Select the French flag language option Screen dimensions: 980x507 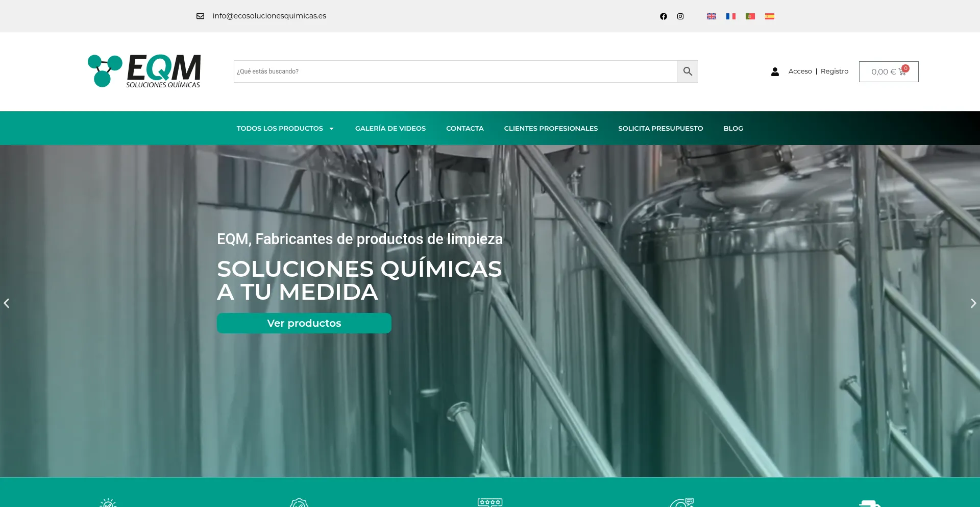[x=730, y=16]
